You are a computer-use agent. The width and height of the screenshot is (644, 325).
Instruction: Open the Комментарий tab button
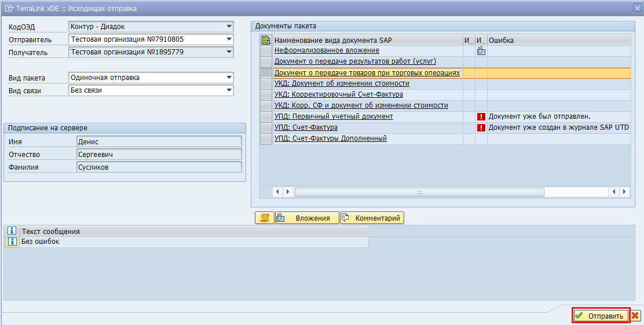click(x=372, y=218)
